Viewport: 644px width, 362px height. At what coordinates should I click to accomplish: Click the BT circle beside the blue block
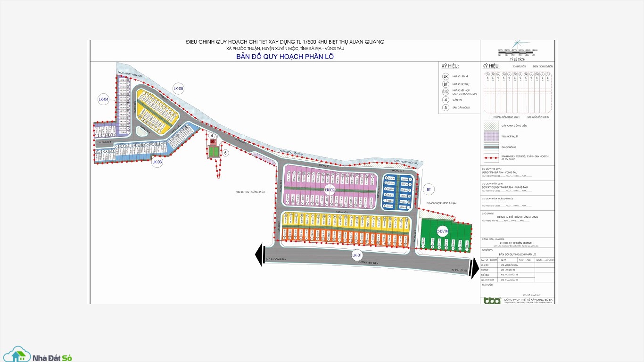429,189
